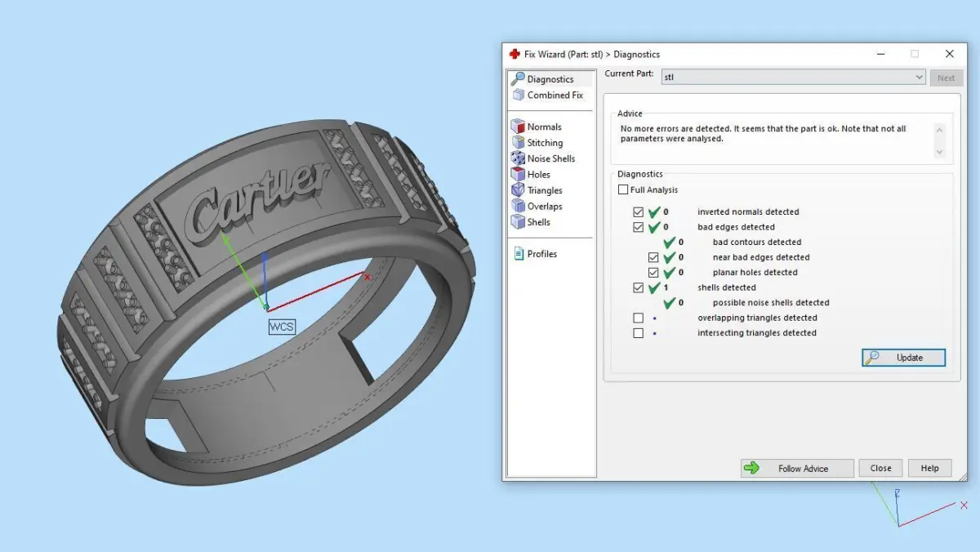Click the Combined Fix cube icon

(518, 95)
